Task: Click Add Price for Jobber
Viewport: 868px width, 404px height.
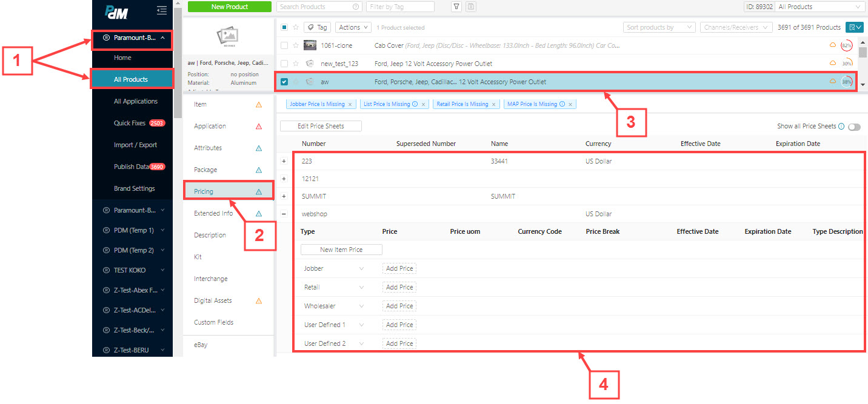Action: (x=399, y=268)
